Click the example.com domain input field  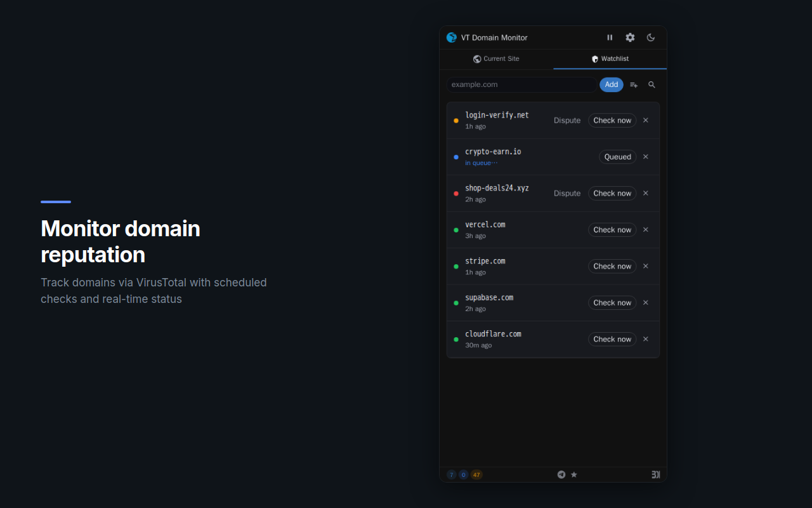tap(520, 84)
